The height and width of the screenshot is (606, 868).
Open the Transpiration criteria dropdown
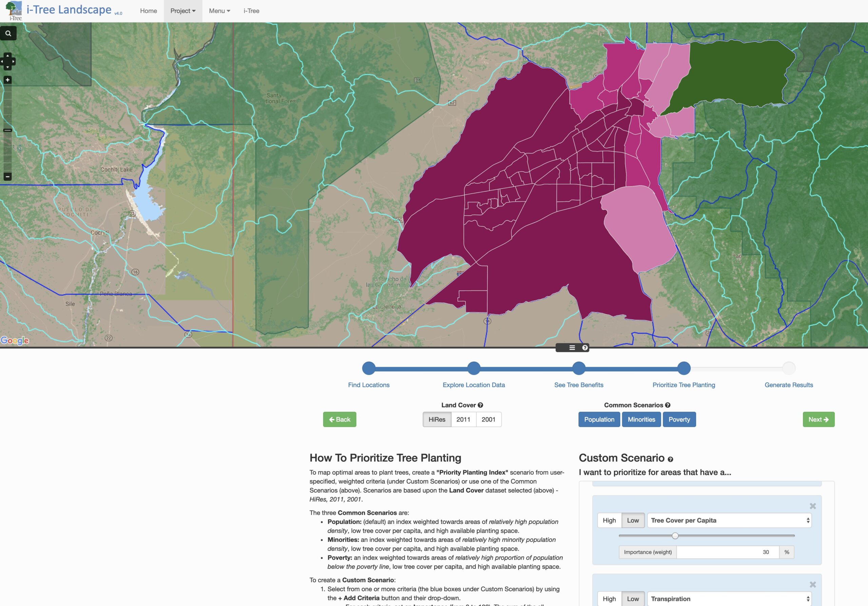pos(729,599)
